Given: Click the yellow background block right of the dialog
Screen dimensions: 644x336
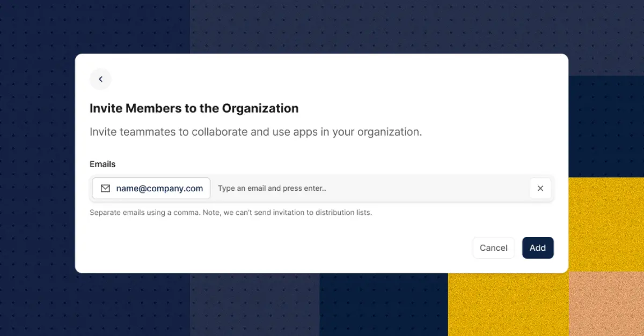Looking at the screenshot, I should click(x=606, y=225).
